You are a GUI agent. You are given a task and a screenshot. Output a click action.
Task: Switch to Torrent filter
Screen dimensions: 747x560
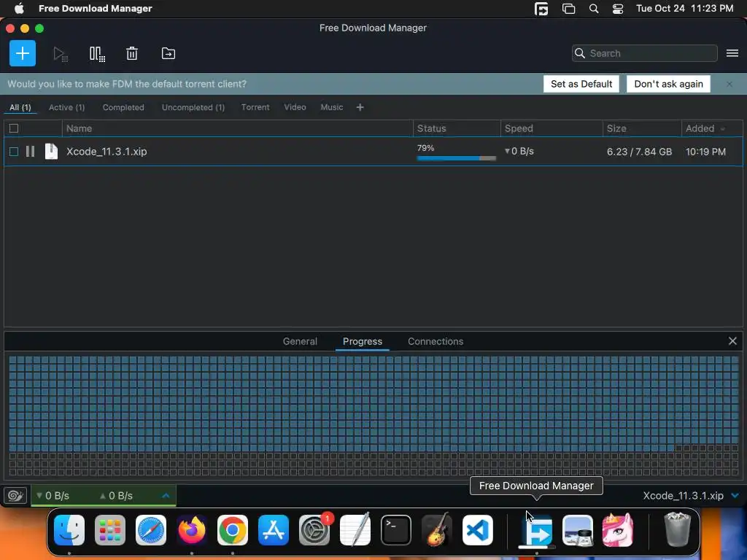pos(255,108)
